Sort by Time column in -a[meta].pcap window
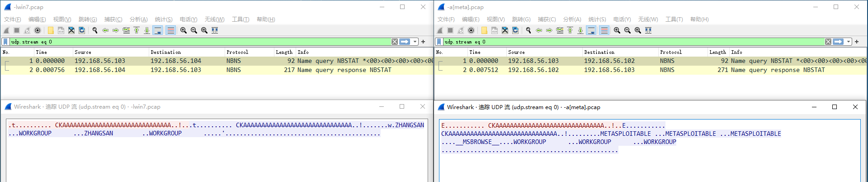 point(486,52)
